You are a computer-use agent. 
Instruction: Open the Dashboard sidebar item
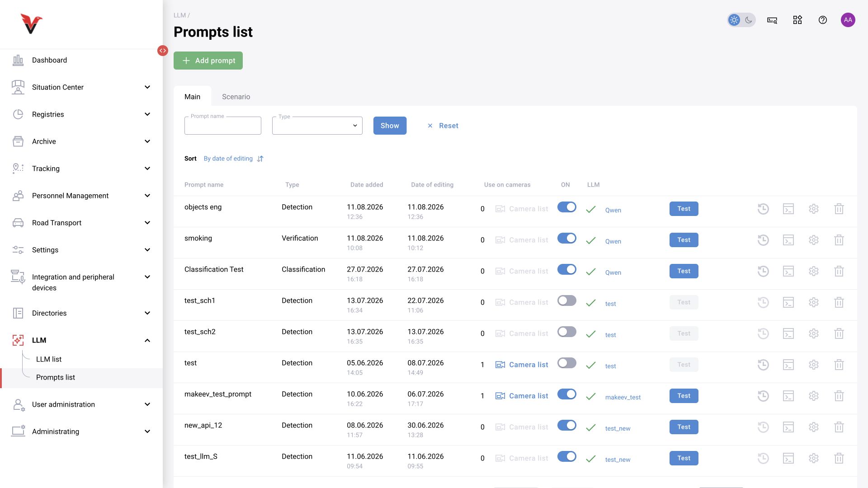pos(81,60)
